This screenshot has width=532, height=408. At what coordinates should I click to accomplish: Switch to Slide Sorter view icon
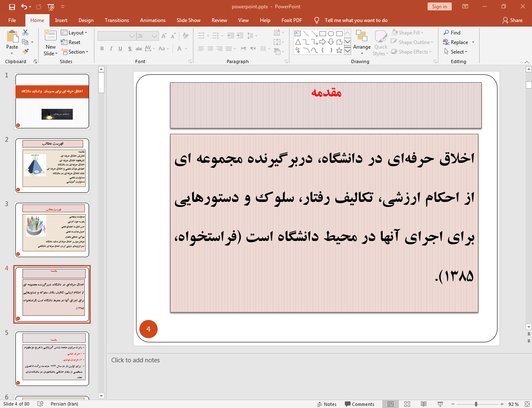pyautogui.click(x=407, y=404)
